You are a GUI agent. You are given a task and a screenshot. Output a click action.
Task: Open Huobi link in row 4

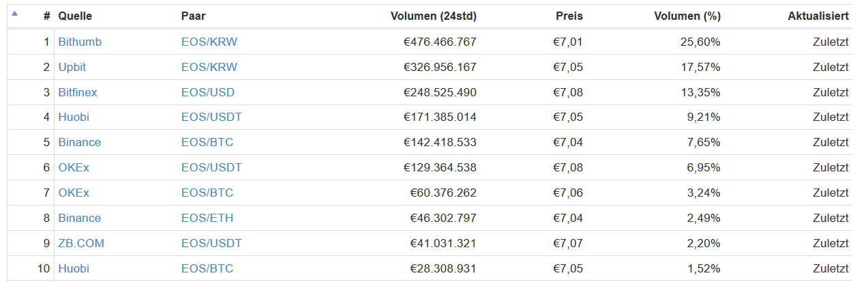pos(74,117)
